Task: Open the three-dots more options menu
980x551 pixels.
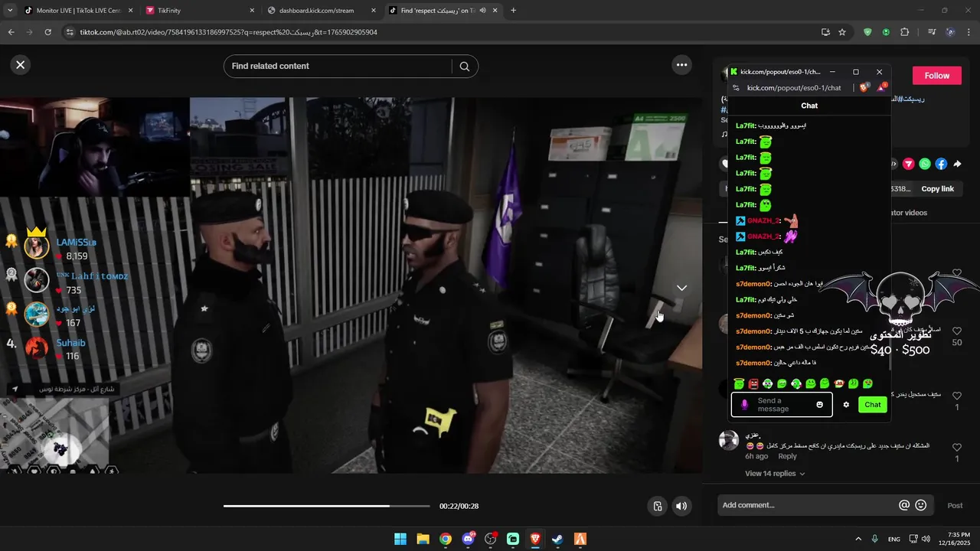Action: [681, 65]
